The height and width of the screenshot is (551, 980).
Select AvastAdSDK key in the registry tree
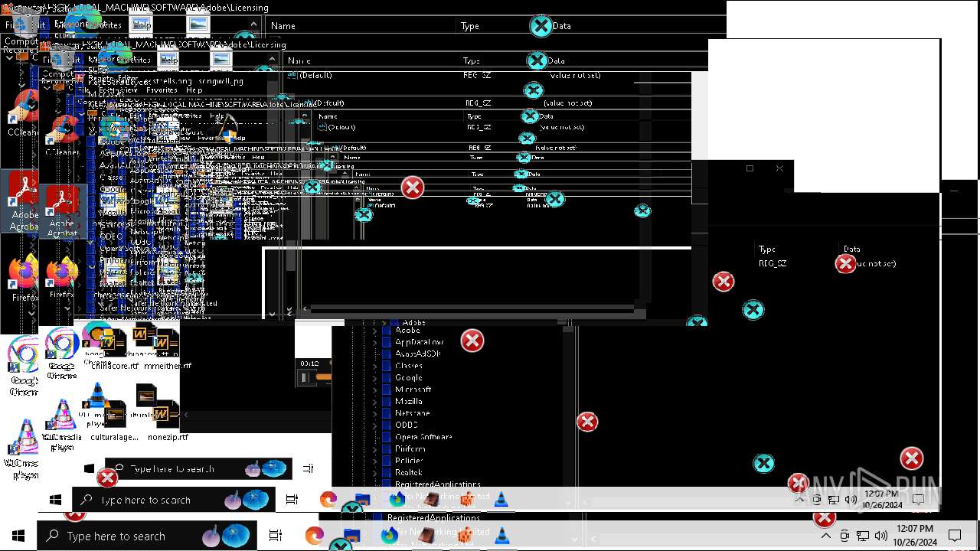coord(417,354)
